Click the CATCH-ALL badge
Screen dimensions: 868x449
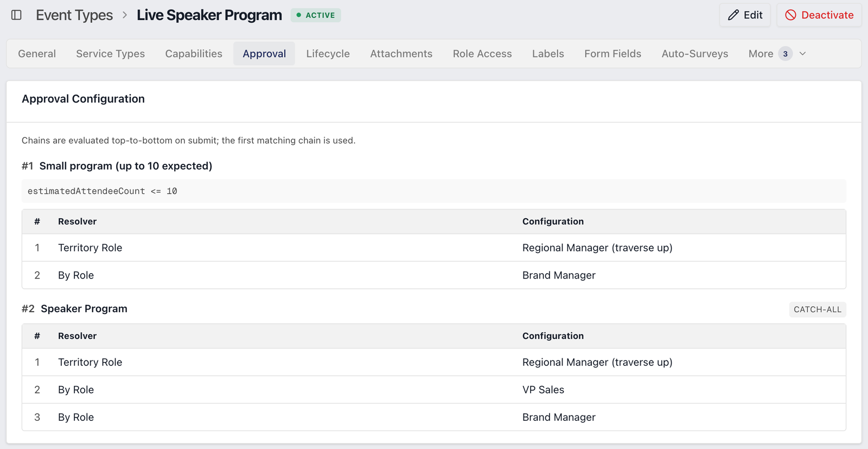click(818, 309)
